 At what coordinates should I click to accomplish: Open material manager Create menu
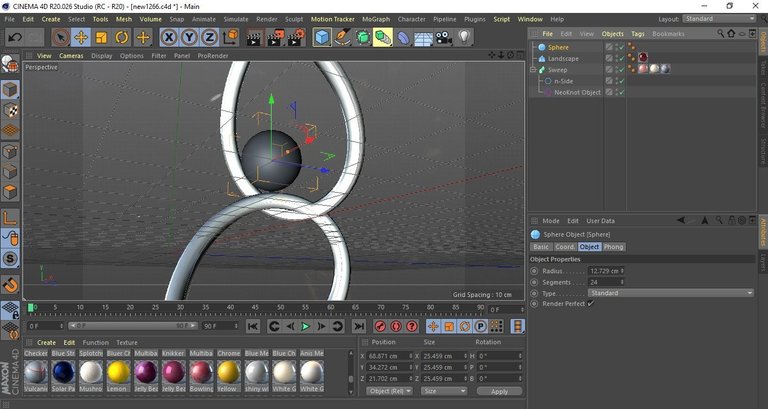click(46, 342)
